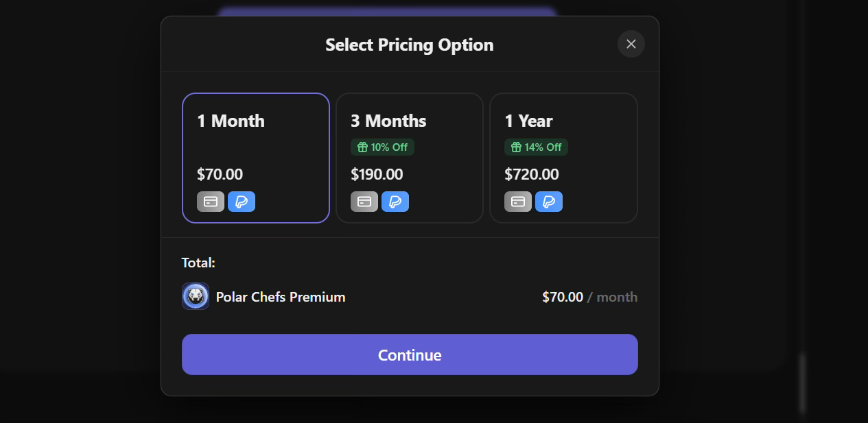
Task: Click the card payment icon under 1 Year
Action: (517, 201)
